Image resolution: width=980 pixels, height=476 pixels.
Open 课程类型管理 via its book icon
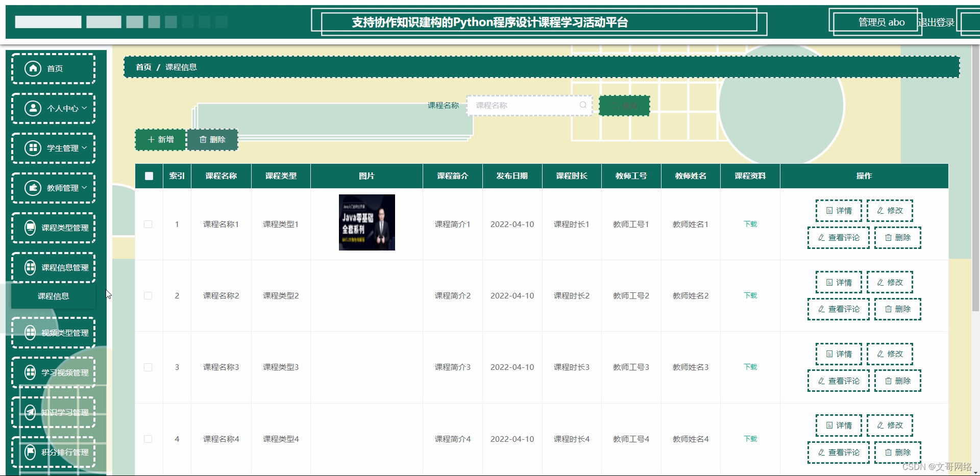pos(30,228)
